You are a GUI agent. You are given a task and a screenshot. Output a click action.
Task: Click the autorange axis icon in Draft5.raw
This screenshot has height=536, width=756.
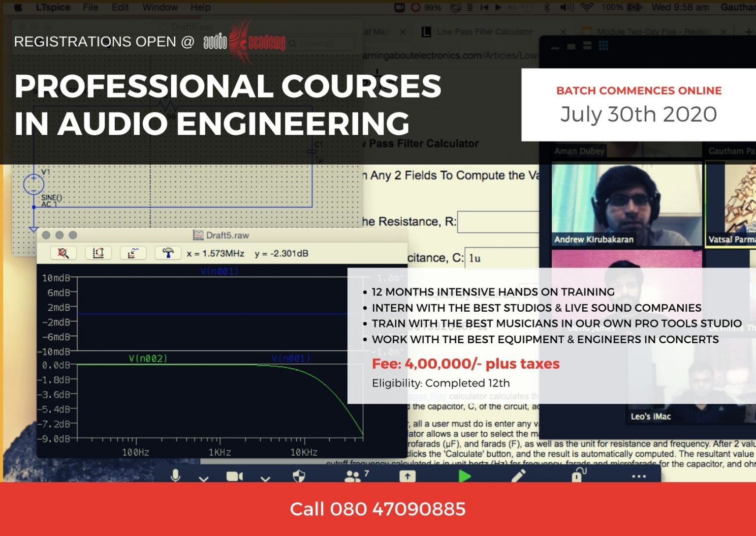pyautogui.click(x=133, y=253)
